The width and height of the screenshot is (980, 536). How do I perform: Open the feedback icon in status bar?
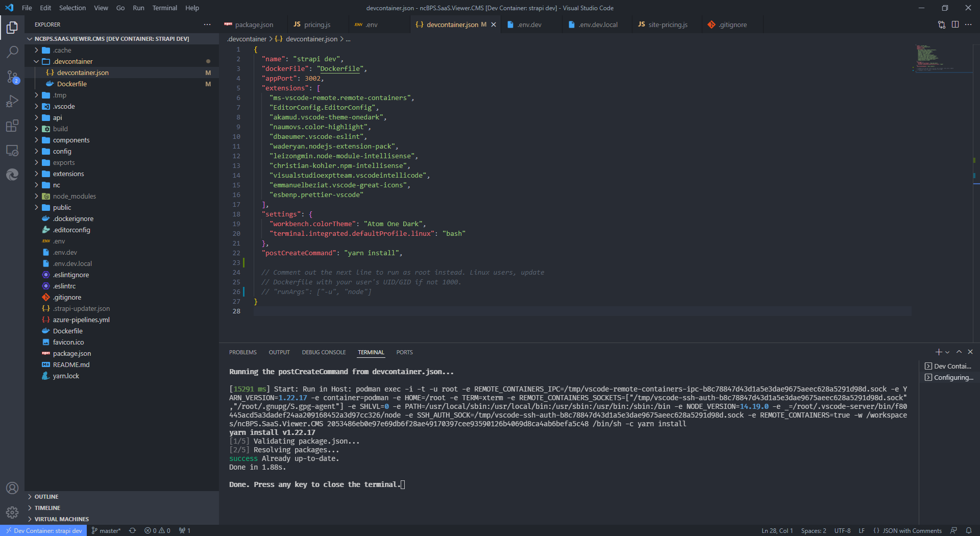pos(953,531)
